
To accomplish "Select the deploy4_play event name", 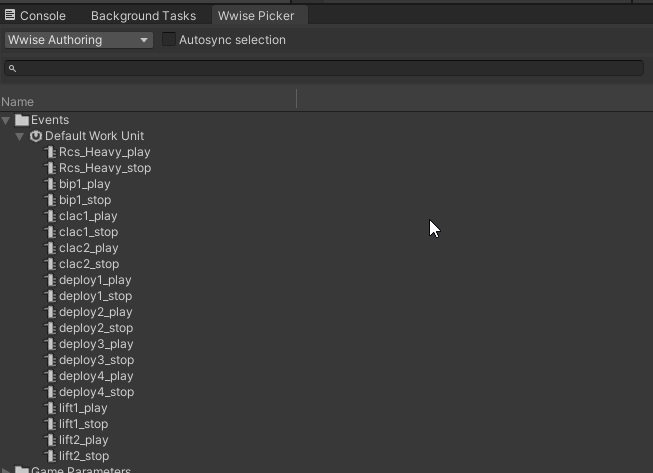I will point(96,376).
